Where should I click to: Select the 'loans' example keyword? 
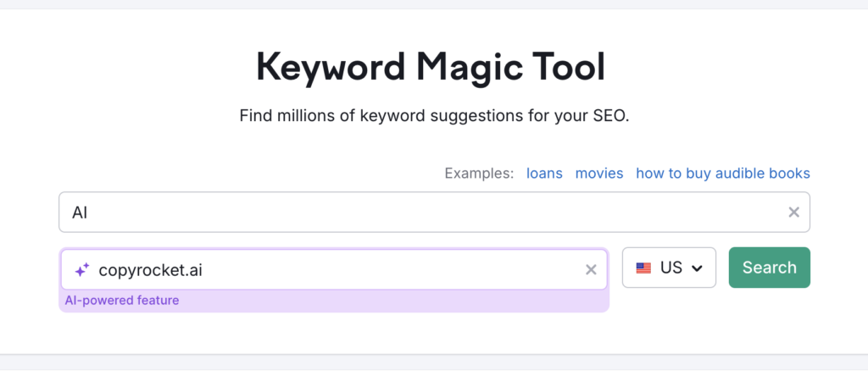(x=544, y=174)
